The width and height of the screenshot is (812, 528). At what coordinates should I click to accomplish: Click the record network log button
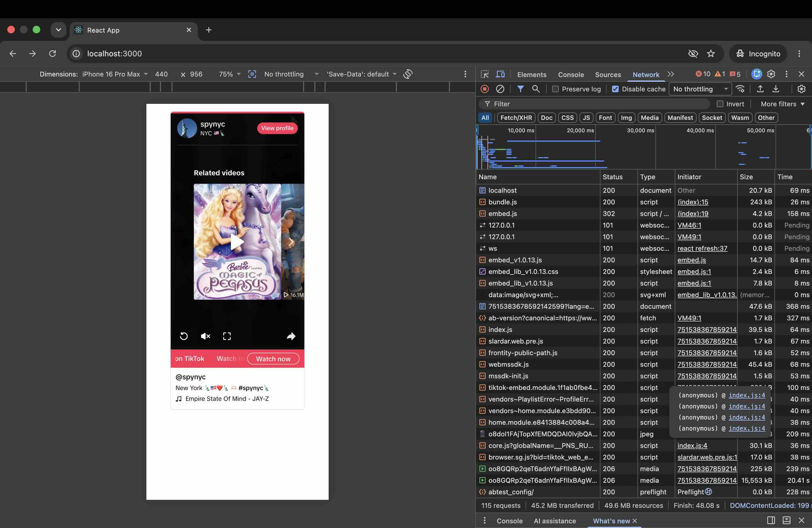click(x=484, y=89)
